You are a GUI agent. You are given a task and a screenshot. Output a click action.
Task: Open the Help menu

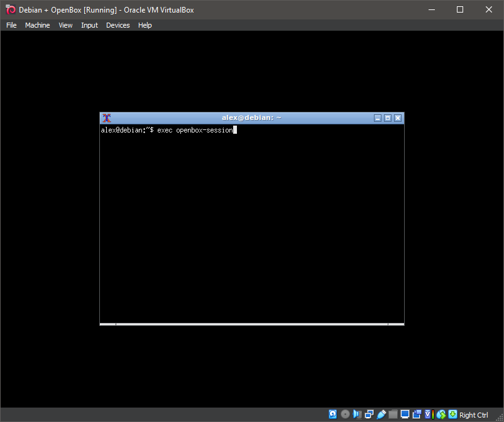[145, 25]
